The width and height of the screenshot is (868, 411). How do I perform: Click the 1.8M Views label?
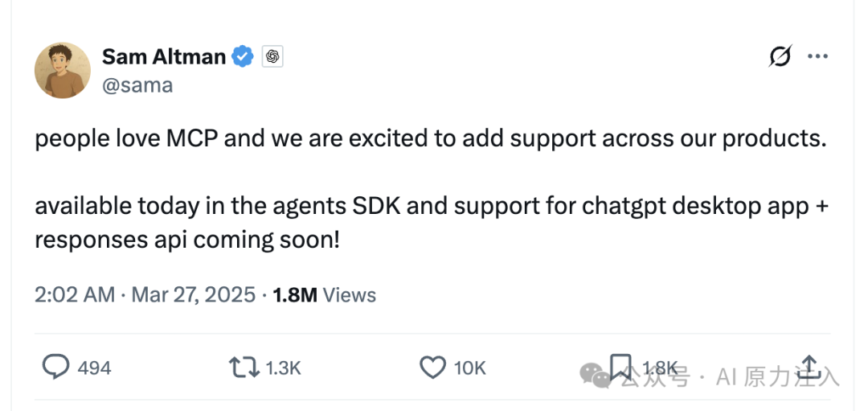(325, 294)
